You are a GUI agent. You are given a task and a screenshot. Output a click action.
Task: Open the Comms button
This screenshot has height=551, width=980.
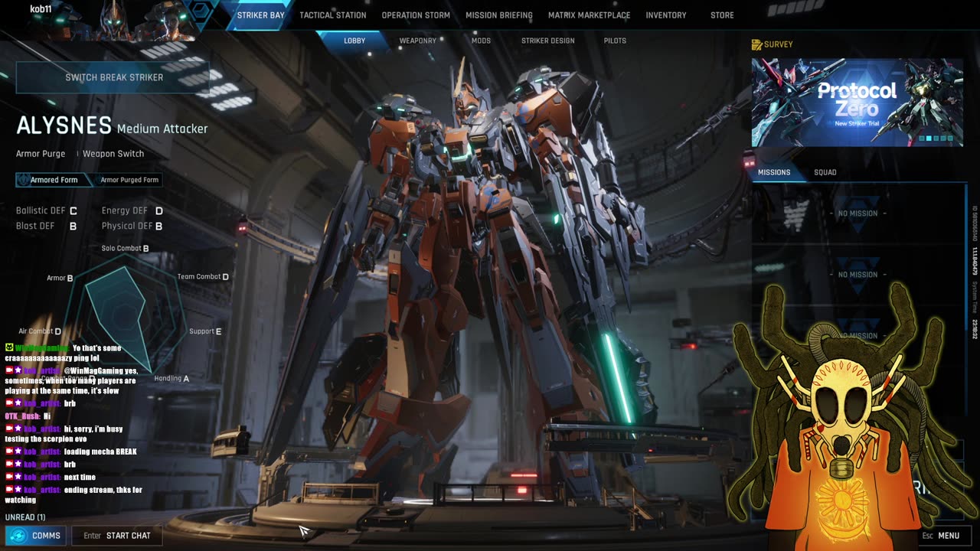pyautogui.click(x=36, y=536)
